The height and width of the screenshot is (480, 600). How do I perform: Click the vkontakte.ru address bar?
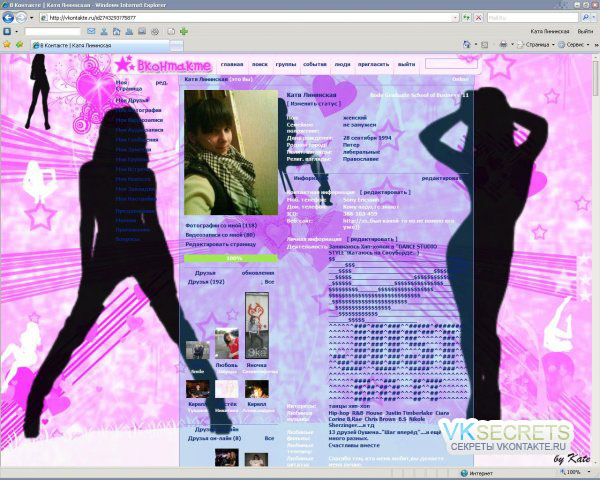(249, 18)
